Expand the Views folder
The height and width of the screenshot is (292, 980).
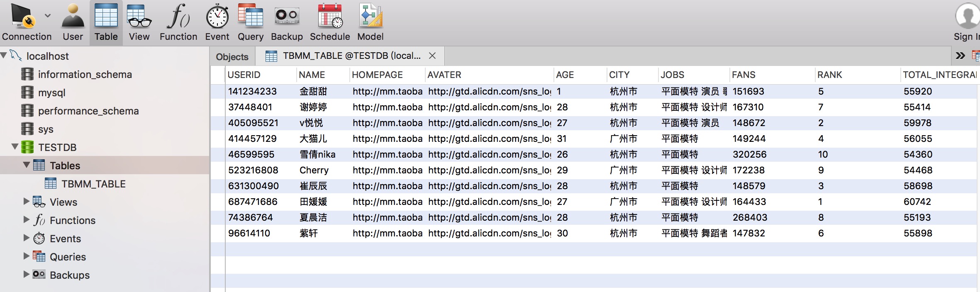pyautogui.click(x=27, y=201)
